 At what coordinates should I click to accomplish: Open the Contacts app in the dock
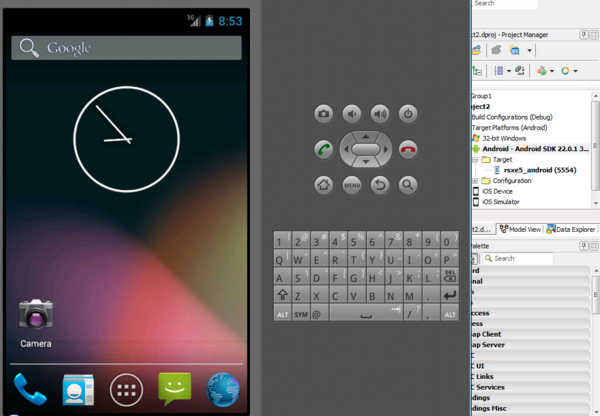click(x=77, y=389)
